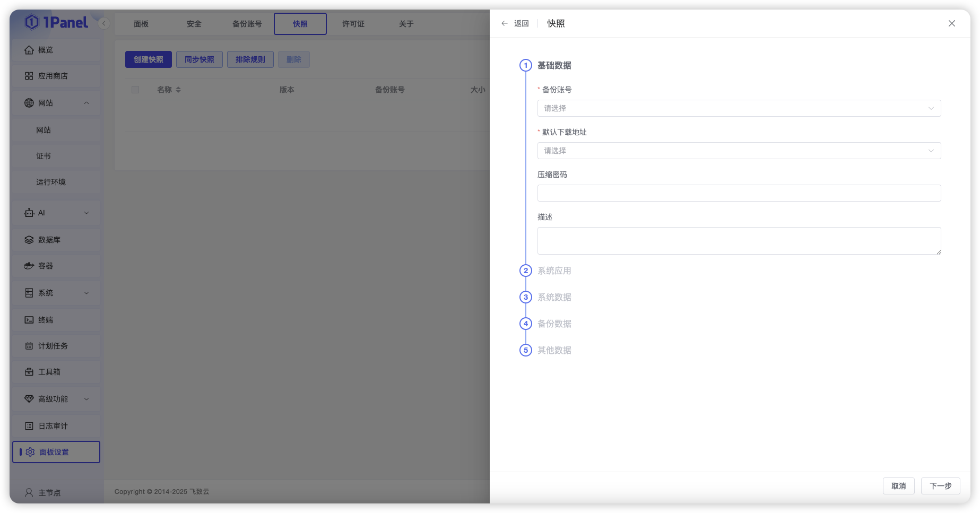The height and width of the screenshot is (513, 980).
Task: Open the 概览 overview sidebar icon
Action: 29,49
